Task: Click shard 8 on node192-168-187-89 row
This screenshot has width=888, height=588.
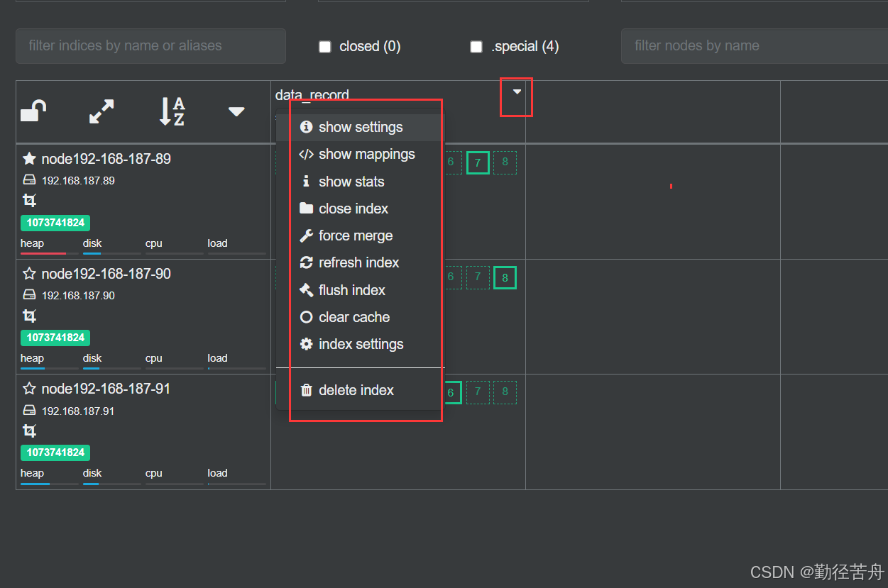Action: pos(505,162)
